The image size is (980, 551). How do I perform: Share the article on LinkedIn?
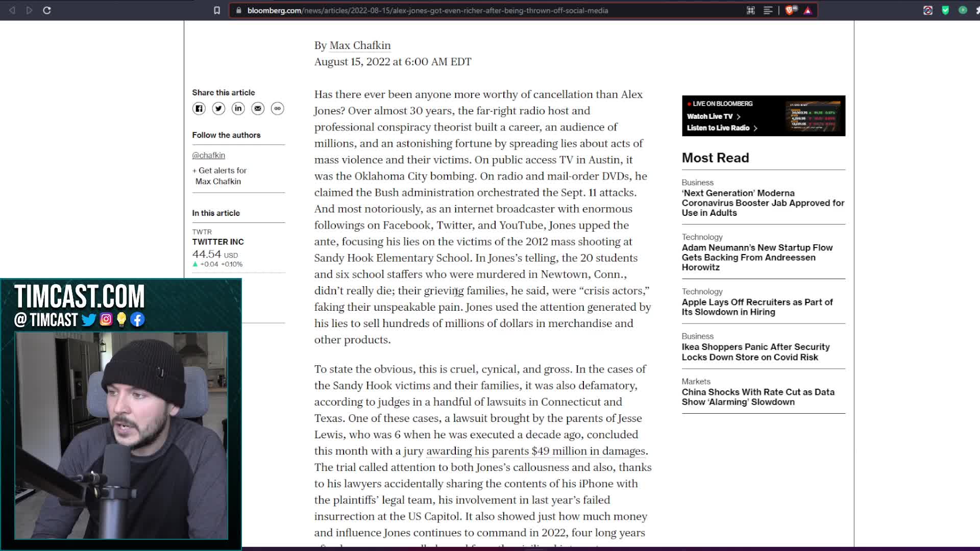[x=238, y=109]
